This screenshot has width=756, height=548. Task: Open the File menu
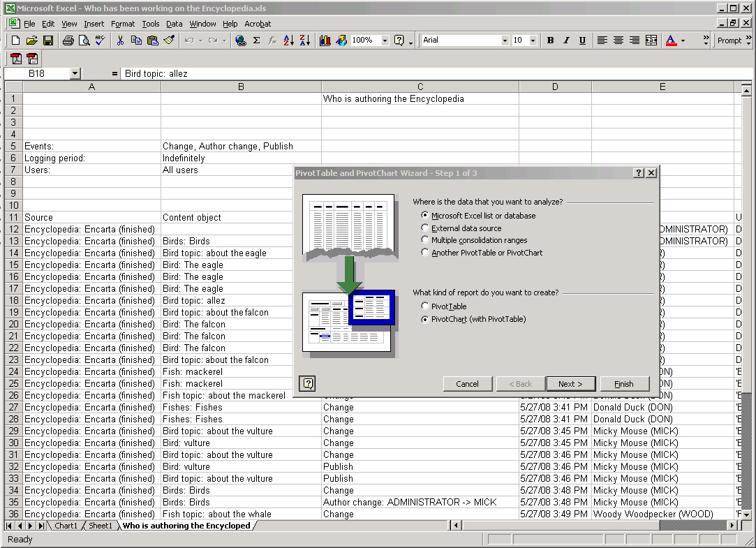pos(29,24)
